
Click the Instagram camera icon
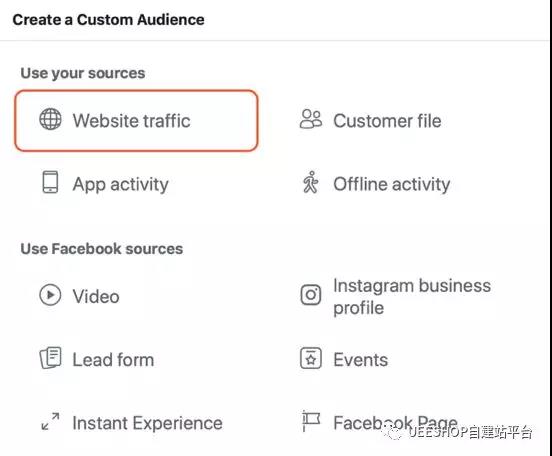click(311, 295)
